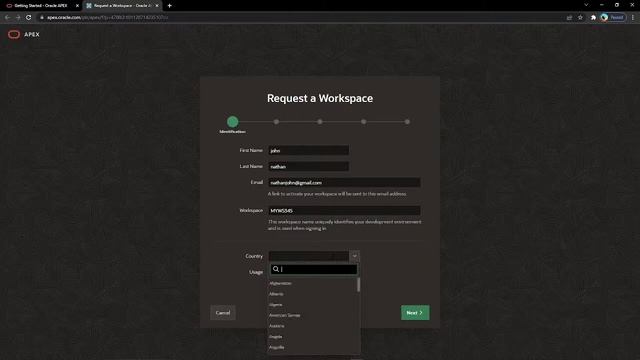The height and width of the screenshot is (360, 640).
Task: Click the Email input field
Action: coord(344,182)
